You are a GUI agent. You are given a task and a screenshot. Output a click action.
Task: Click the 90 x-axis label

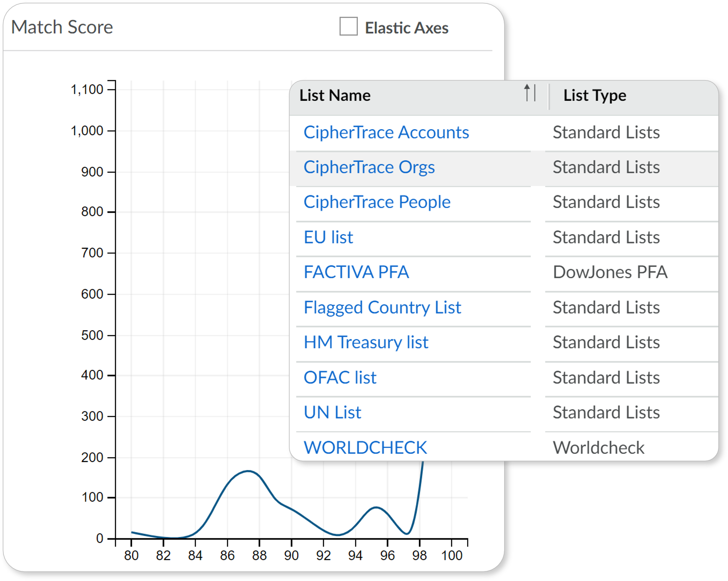(292, 556)
